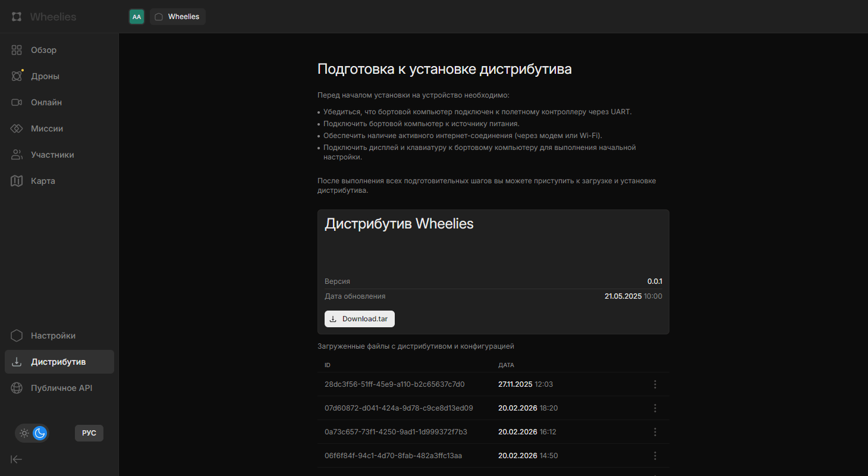
Task: Open options menu for 07d60872 file
Action: pos(655,408)
